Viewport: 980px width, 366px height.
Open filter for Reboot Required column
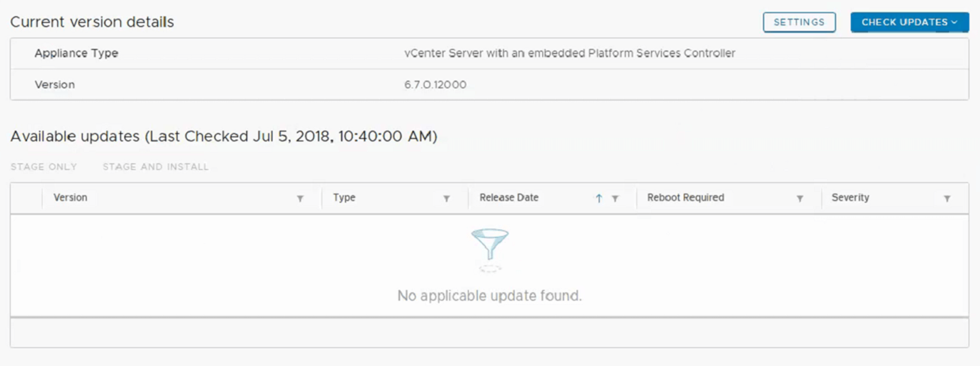(800, 198)
